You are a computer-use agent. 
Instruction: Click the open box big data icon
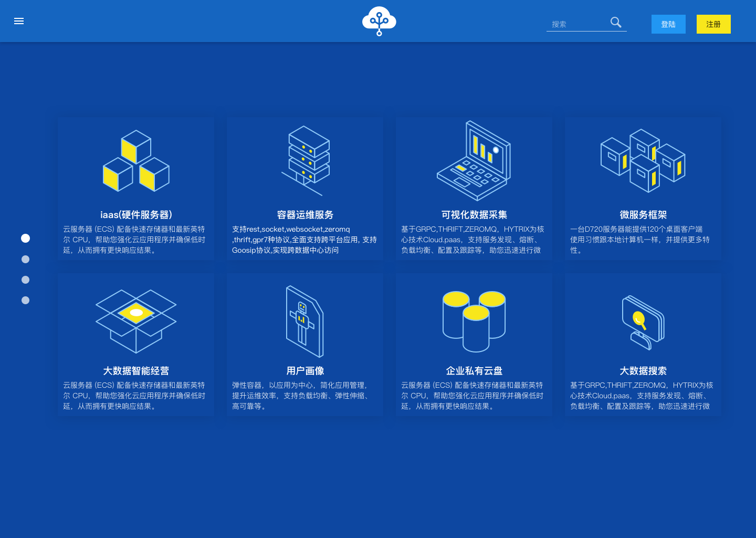point(136,320)
